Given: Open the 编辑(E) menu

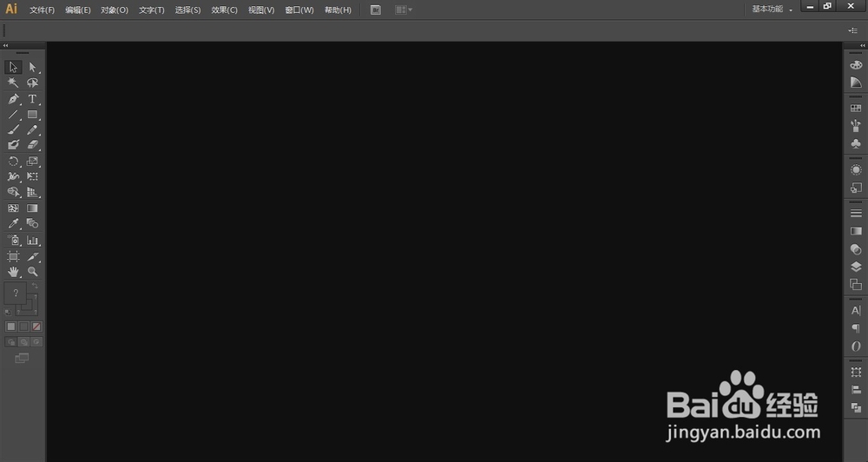Looking at the screenshot, I should coord(78,10).
